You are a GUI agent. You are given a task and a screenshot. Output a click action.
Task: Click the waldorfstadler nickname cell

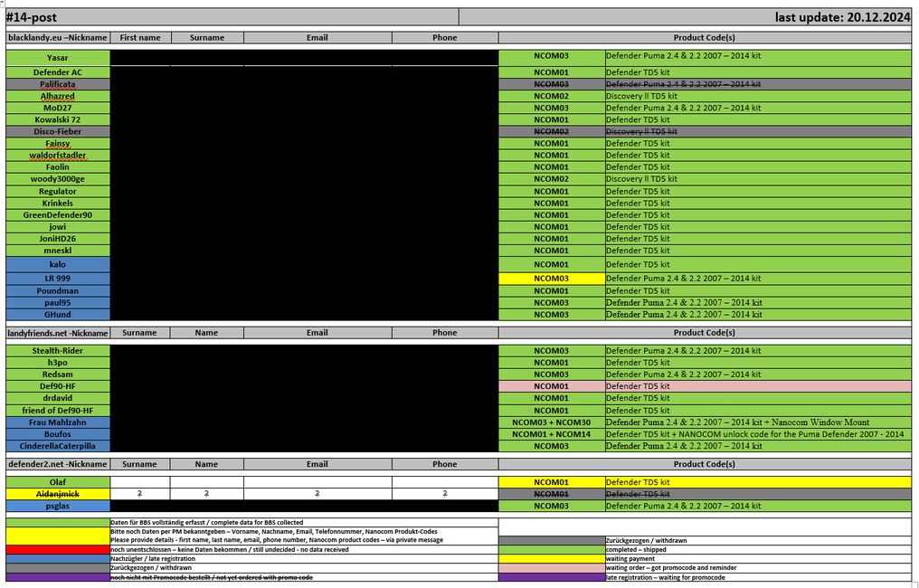point(58,156)
